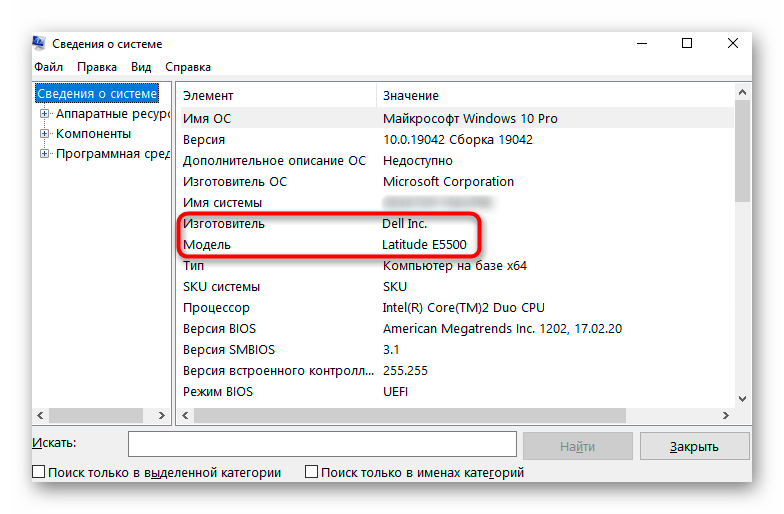Click details pane vertical scrollbar thumb

[x=742, y=151]
